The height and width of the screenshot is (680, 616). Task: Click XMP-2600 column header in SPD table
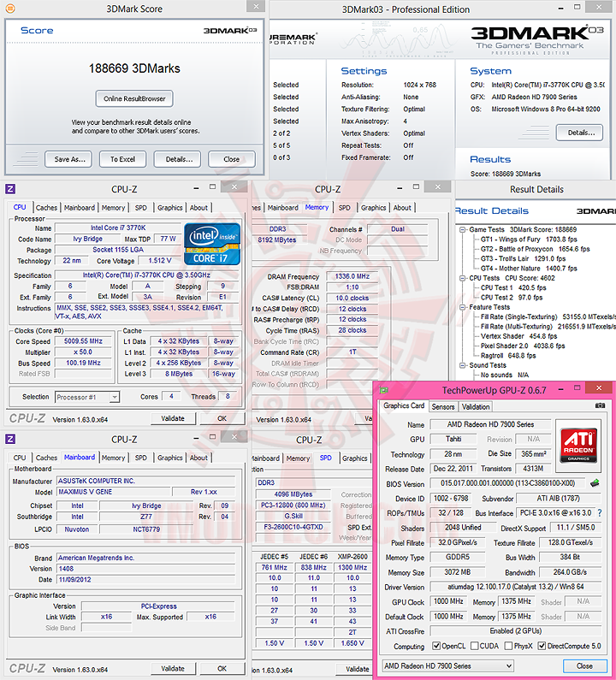coord(352,557)
